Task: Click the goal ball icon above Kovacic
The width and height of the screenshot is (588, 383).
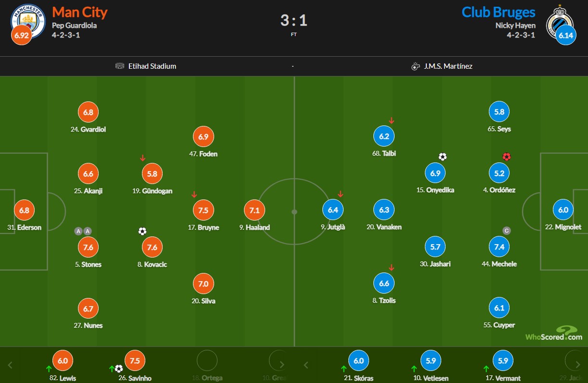Action: coord(142,231)
